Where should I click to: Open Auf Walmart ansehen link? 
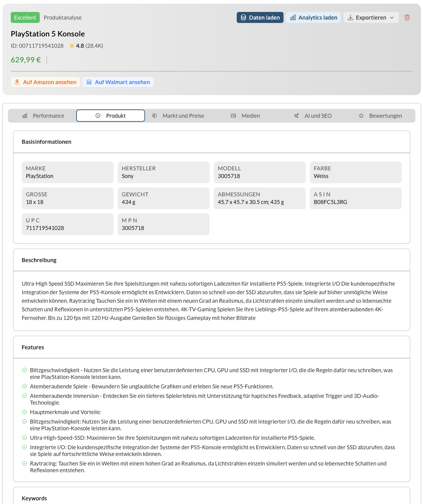click(x=118, y=82)
